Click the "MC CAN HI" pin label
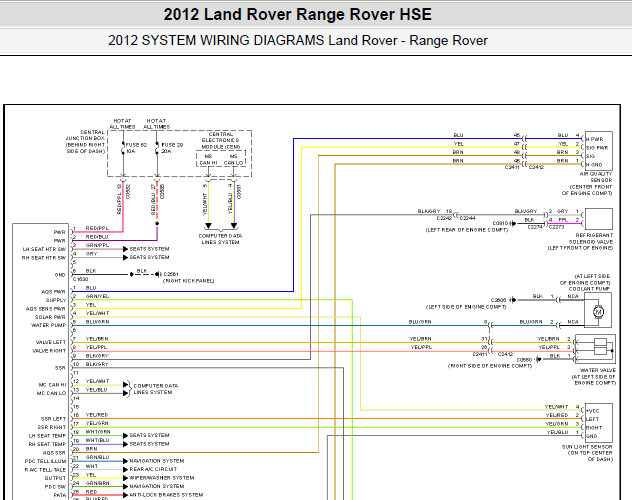The image size is (632, 500). [52, 385]
